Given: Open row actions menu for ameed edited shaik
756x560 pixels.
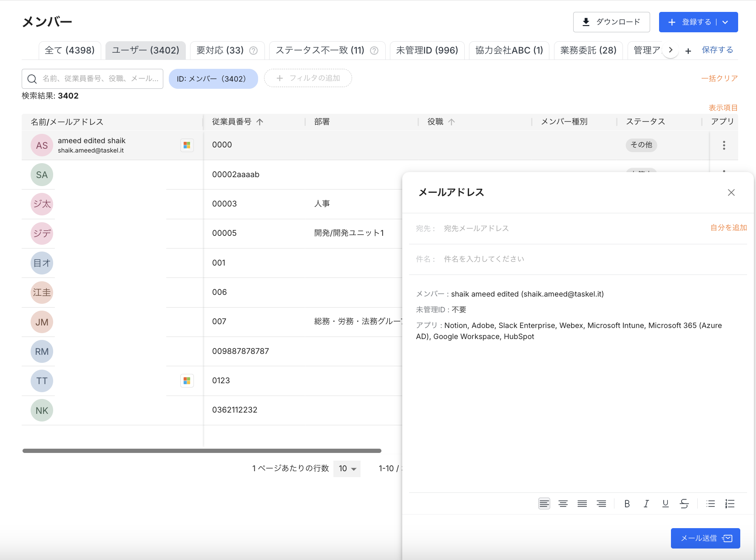Looking at the screenshot, I should pyautogui.click(x=724, y=145).
